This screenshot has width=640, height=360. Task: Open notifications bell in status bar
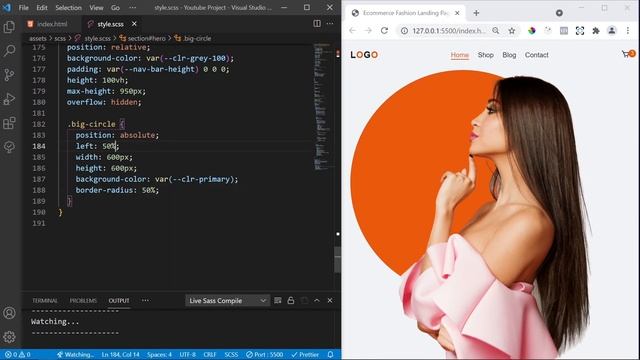(x=331, y=354)
